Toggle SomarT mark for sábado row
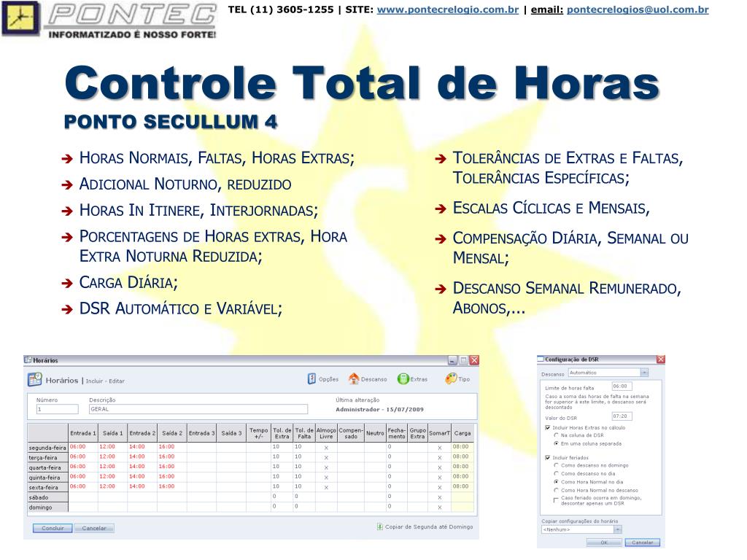The image size is (747, 560). click(x=439, y=497)
